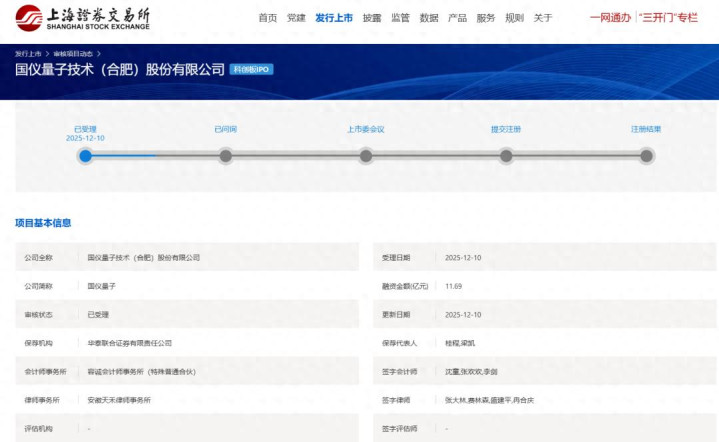The height and width of the screenshot is (442, 719).
Task: Click the 已问询 progress node
Action: (x=226, y=156)
